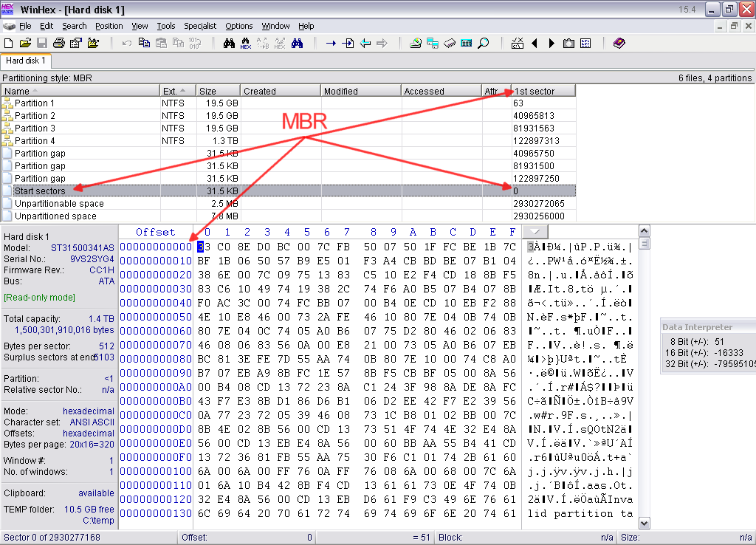Click the Calculator icon in toolbar

pos(467,44)
